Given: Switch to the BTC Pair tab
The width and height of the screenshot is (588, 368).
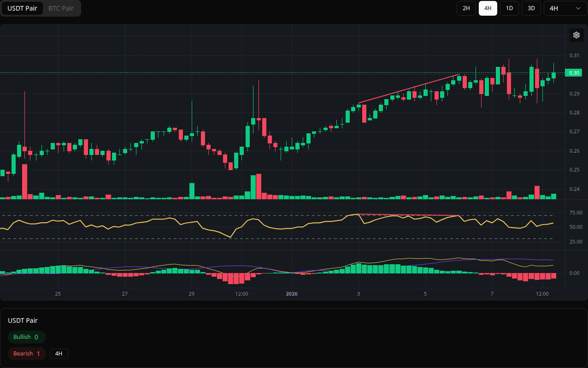Looking at the screenshot, I should 60,8.
